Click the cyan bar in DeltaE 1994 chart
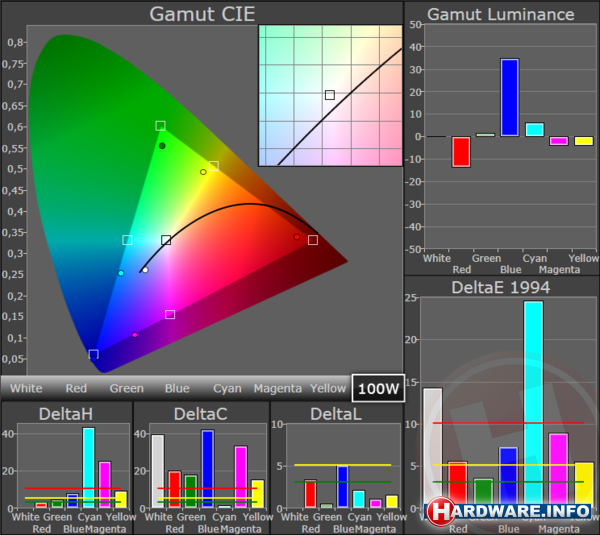The height and width of the screenshot is (535, 600). pyautogui.click(x=533, y=405)
